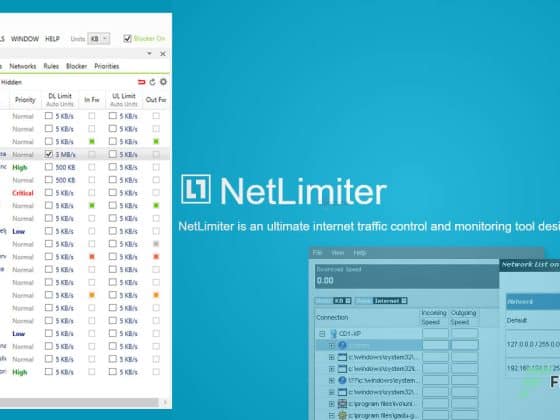The height and width of the screenshot is (420, 560).
Task: Click the UL Limit column header
Action: point(124,100)
